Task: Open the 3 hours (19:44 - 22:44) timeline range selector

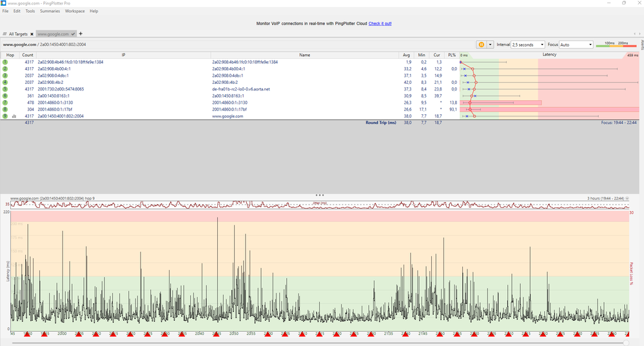Action: click(608, 198)
